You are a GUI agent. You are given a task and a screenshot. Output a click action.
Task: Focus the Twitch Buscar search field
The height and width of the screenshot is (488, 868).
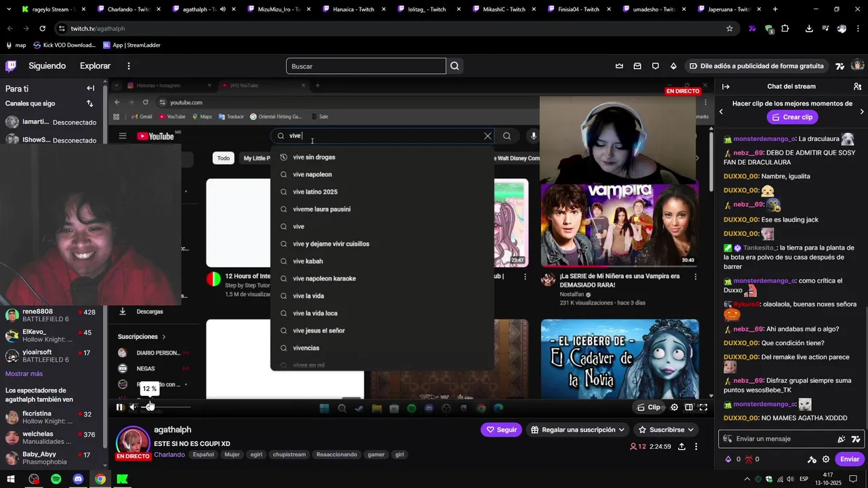pos(366,66)
